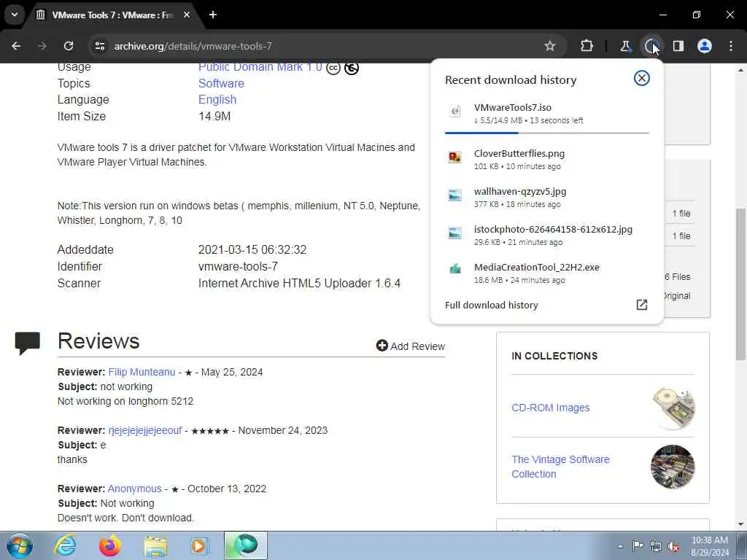This screenshot has width=747, height=560.
Task: Click the MediaCreationTool_22H2.exe file icon
Action: tap(455, 269)
